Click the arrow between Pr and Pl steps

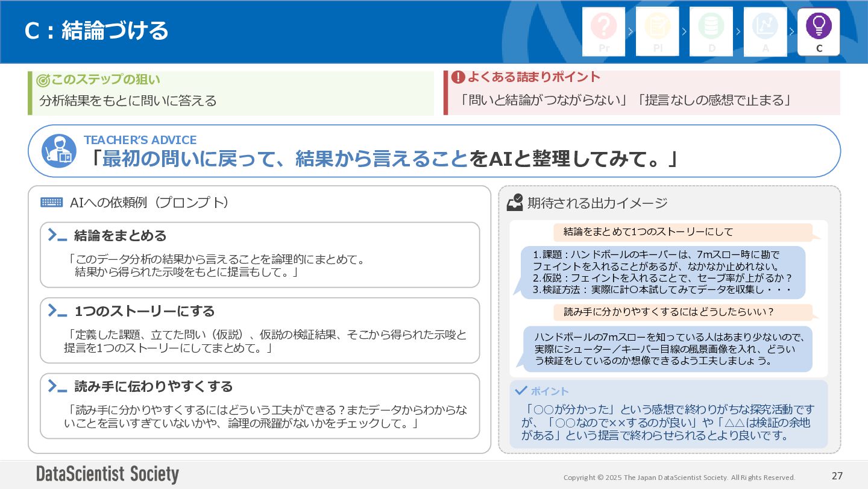(x=631, y=31)
